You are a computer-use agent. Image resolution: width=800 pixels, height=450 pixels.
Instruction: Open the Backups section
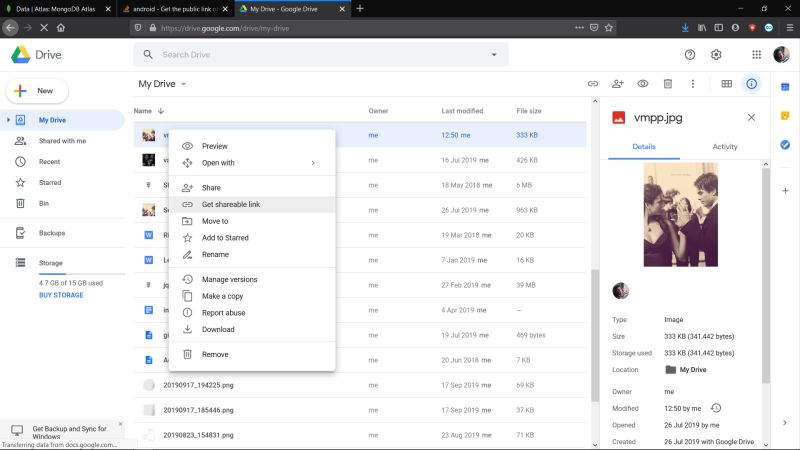click(62, 233)
